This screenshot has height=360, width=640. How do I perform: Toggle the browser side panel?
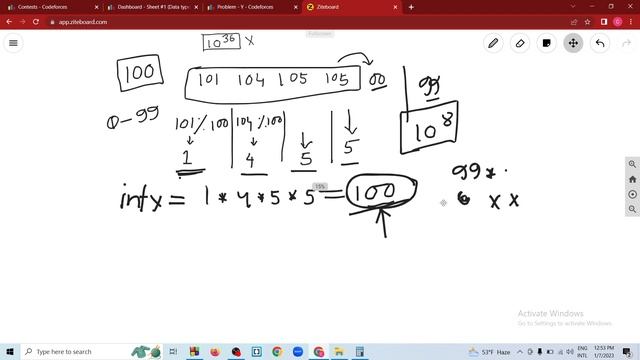pos(604,22)
